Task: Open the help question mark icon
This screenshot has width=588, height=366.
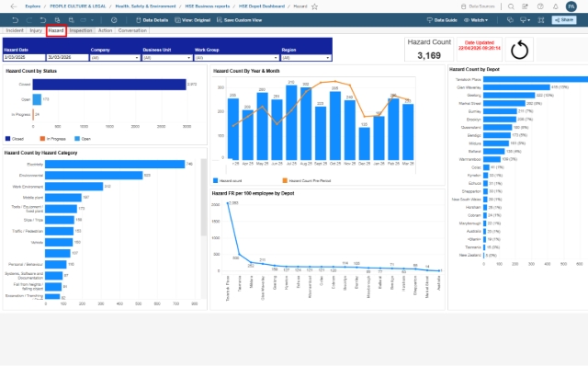Action: [540, 6]
